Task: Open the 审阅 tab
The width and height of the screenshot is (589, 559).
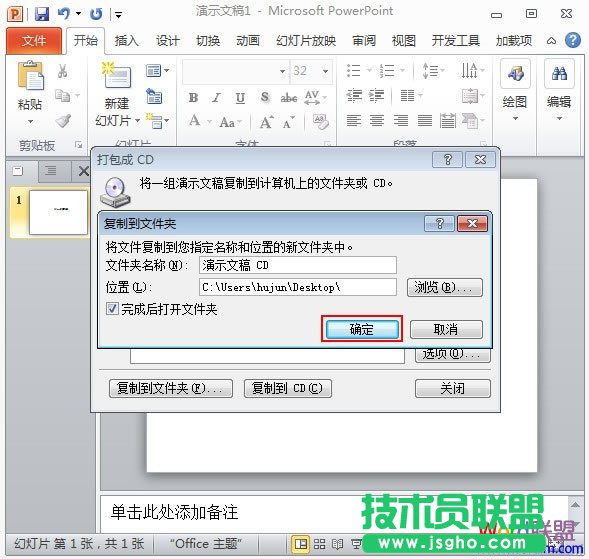Action: pyautogui.click(x=364, y=40)
